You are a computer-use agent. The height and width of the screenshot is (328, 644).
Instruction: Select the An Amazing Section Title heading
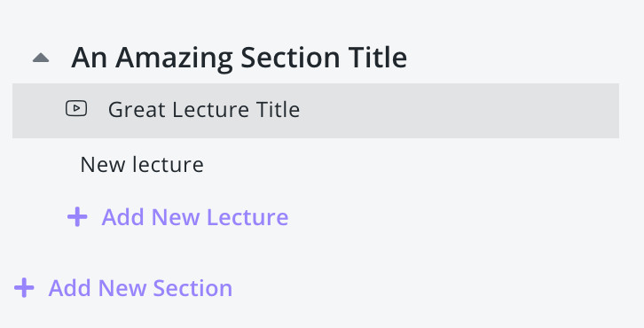tap(239, 58)
